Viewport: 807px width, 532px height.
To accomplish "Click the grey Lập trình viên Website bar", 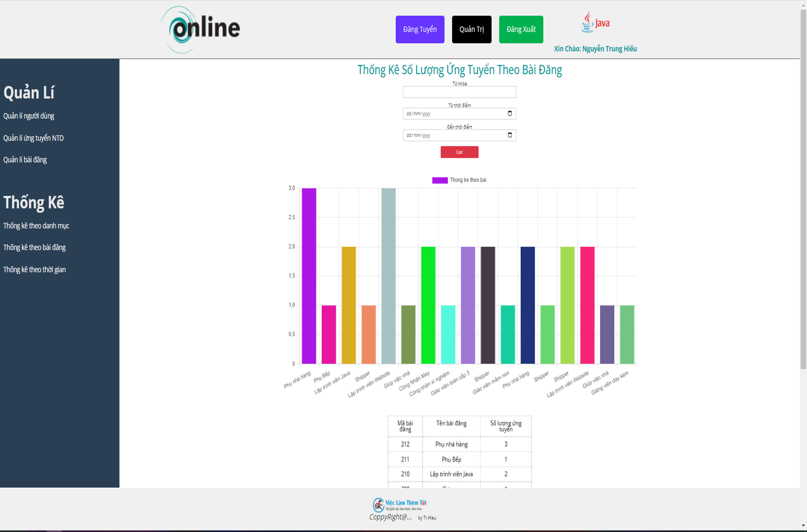I will 389,276.
